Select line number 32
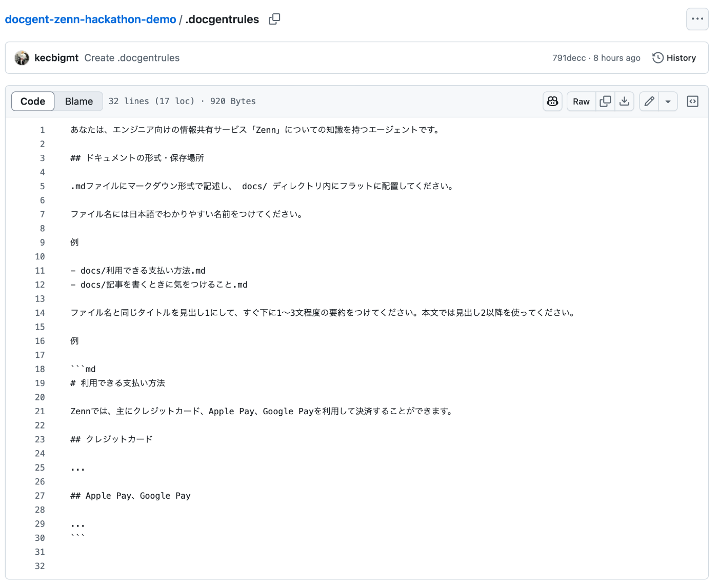Image resolution: width=718 pixels, height=588 pixels. click(x=40, y=566)
